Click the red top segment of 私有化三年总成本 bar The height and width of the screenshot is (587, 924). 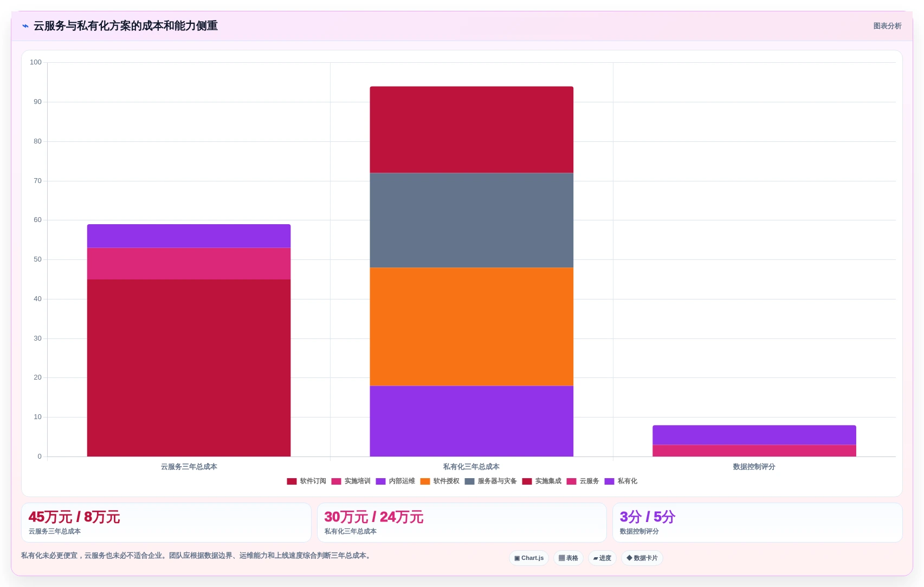click(x=471, y=130)
